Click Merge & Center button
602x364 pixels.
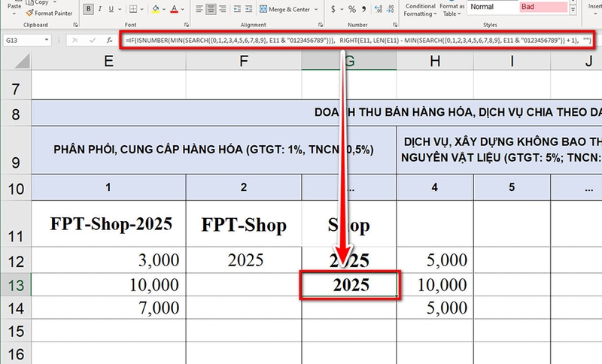click(x=285, y=9)
